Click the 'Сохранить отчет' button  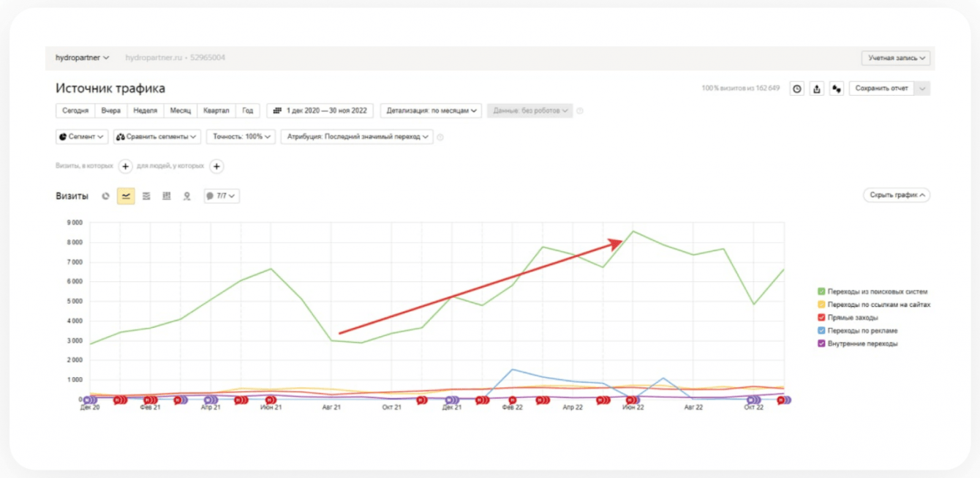881,89
